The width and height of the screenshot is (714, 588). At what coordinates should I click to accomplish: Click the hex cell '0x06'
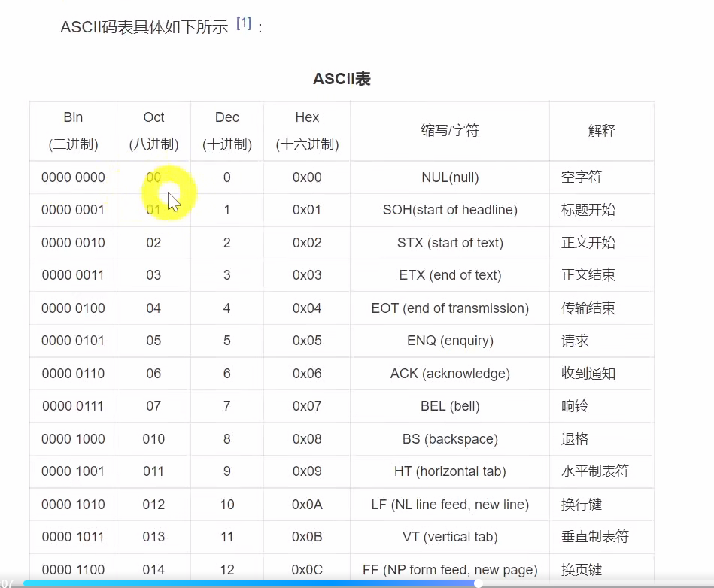click(307, 373)
